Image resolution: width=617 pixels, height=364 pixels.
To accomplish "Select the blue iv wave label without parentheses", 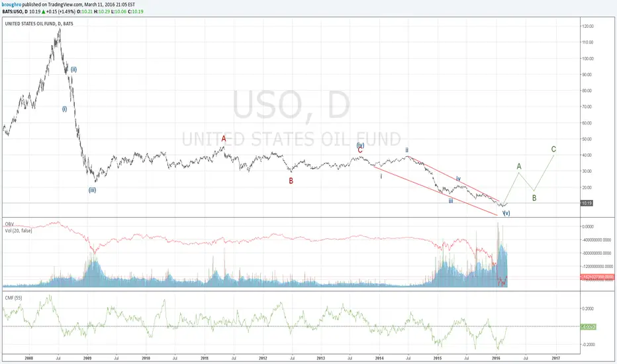I will (458, 179).
